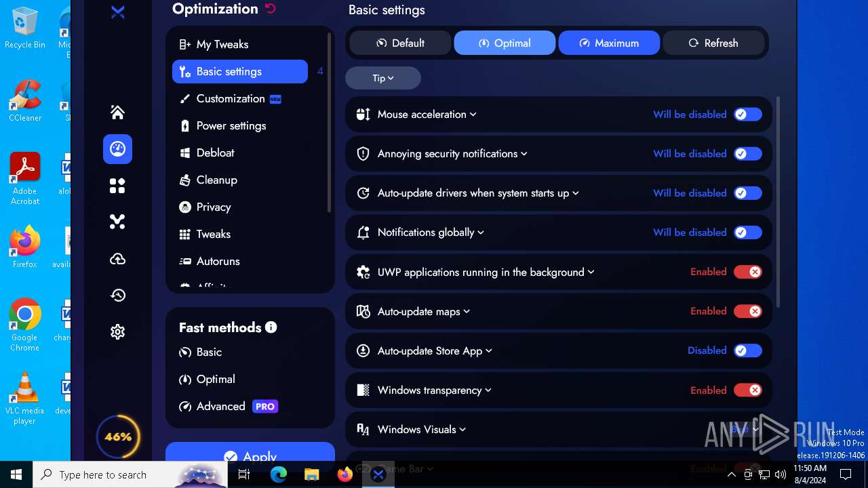This screenshot has height=488, width=868.
Task: Toggle the Notifications globally switch
Action: tap(748, 232)
